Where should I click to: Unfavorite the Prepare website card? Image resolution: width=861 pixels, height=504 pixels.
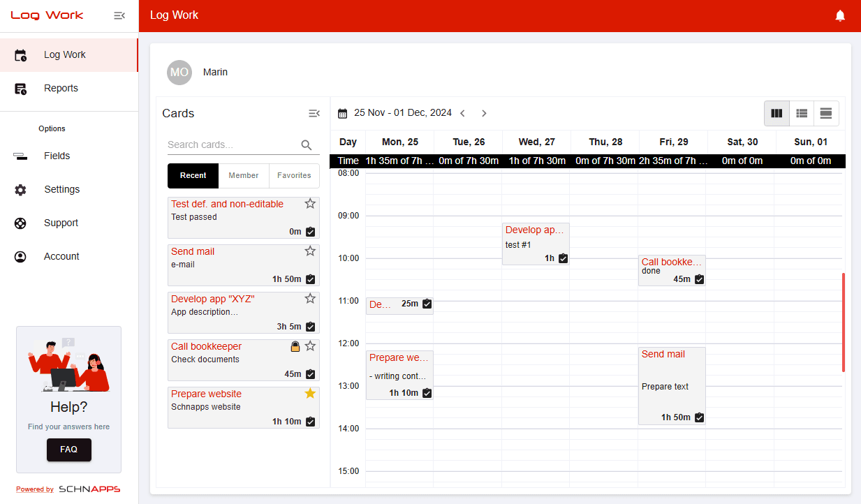tap(309, 393)
